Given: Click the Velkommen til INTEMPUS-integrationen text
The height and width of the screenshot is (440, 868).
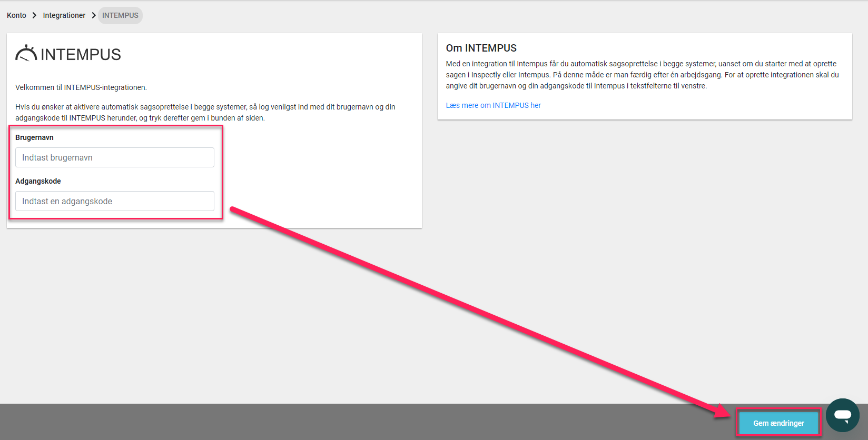Looking at the screenshot, I should point(81,87).
